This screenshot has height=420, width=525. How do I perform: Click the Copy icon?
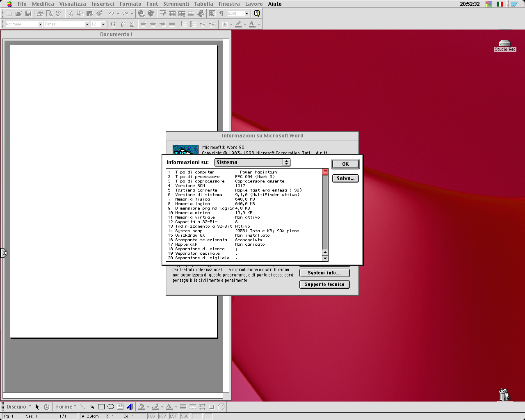point(80,14)
